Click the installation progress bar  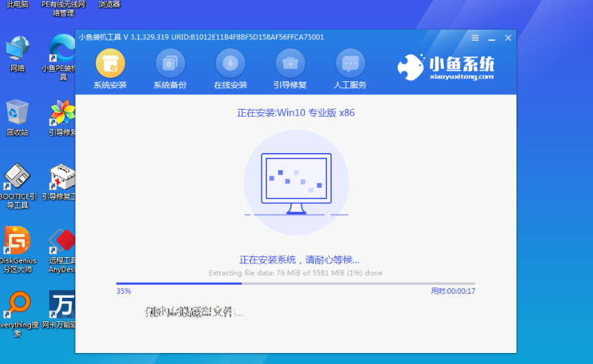tap(295, 283)
